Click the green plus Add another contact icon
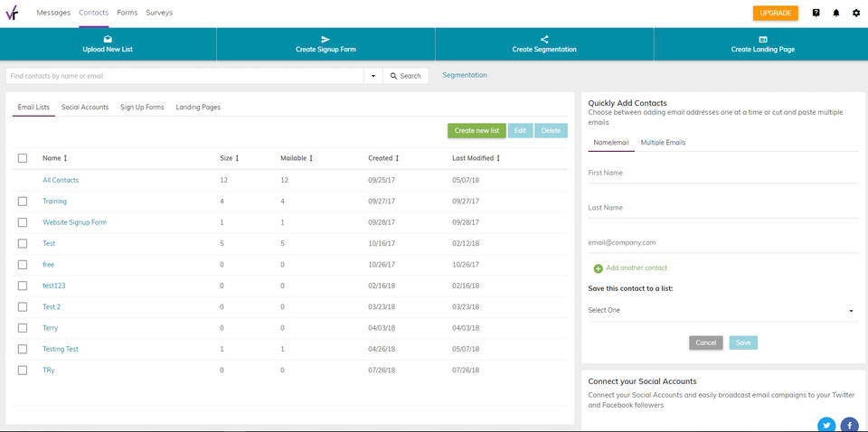Image resolution: width=868 pixels, height=432 pixels. (599, 268)
